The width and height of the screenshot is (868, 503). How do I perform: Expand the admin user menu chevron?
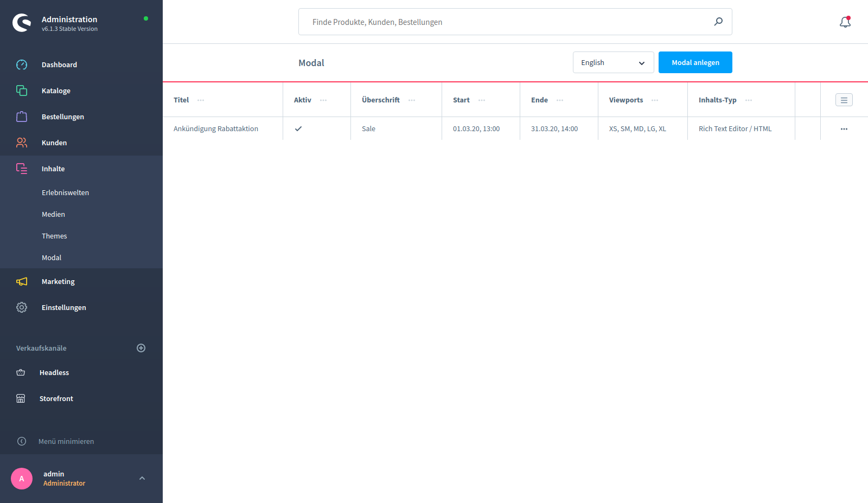click(x=142, y=478)
